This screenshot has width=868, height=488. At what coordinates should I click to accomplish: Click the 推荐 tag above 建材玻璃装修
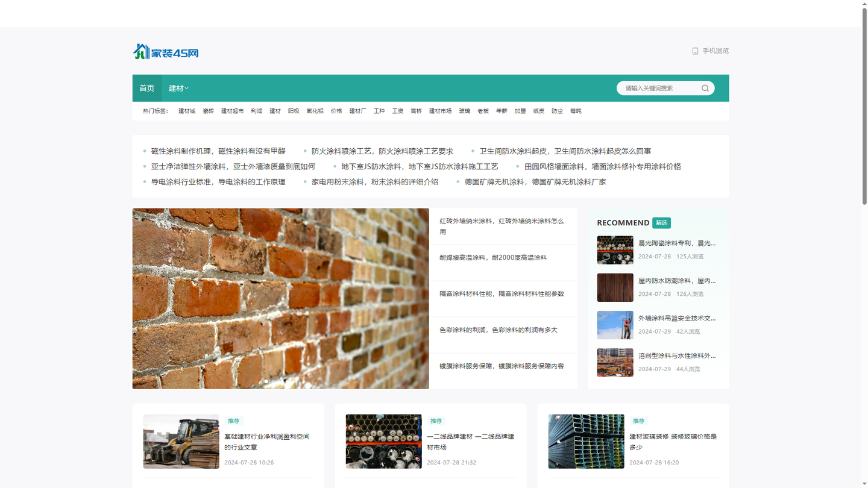pyautogui.click(x=639, y=421)
